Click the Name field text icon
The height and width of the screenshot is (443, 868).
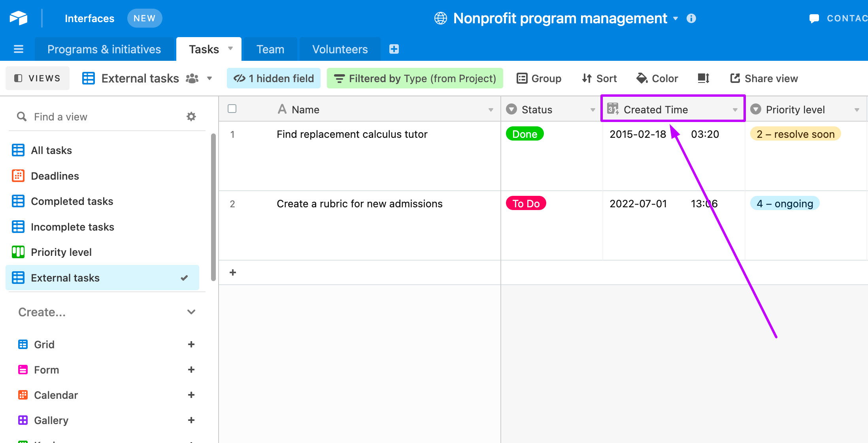[282, 109]
